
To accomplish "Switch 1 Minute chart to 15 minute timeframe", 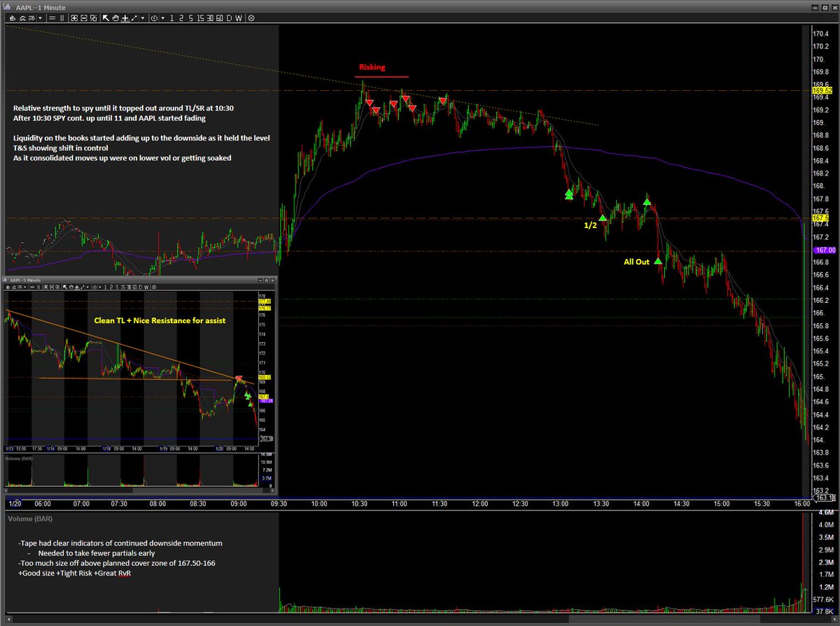I will click(200, 18).
